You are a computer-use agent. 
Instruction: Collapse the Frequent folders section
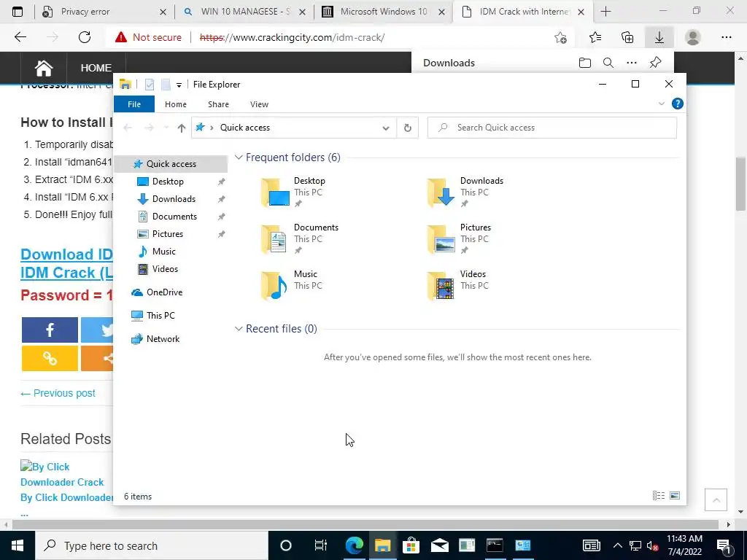[239, 157]
